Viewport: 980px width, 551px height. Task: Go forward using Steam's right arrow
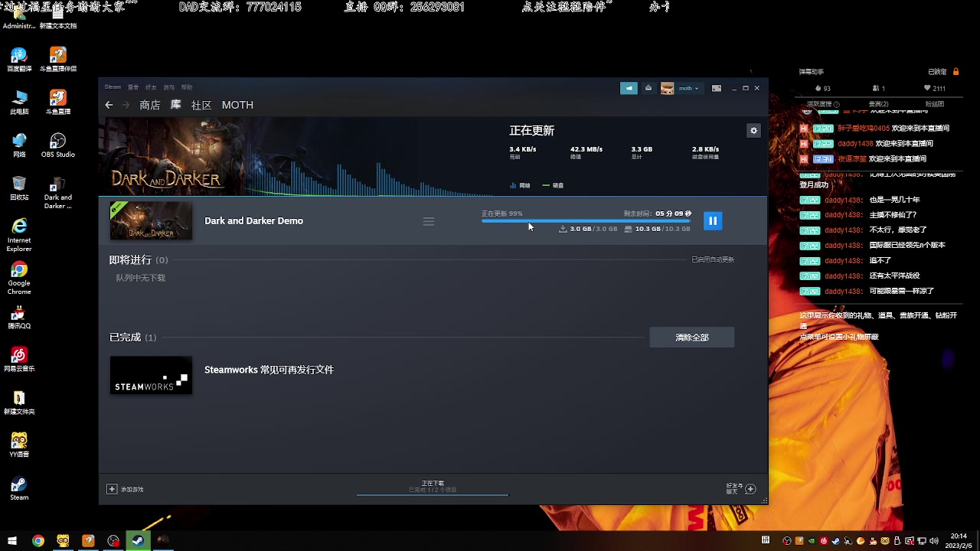(126, 105)
